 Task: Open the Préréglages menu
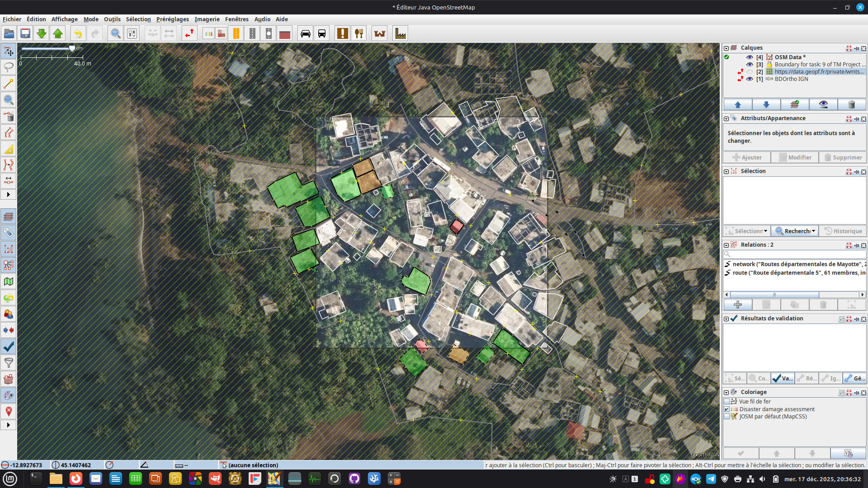173,19
